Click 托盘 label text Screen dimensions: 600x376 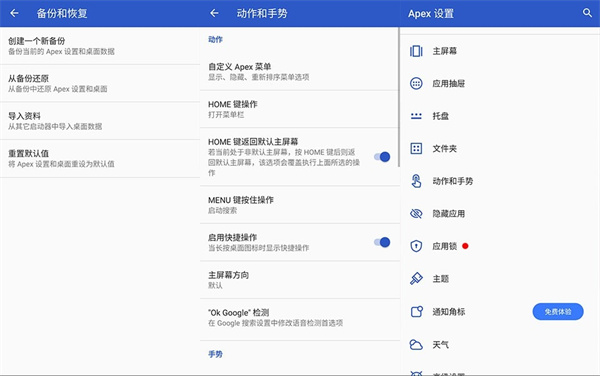coord(440,116)
